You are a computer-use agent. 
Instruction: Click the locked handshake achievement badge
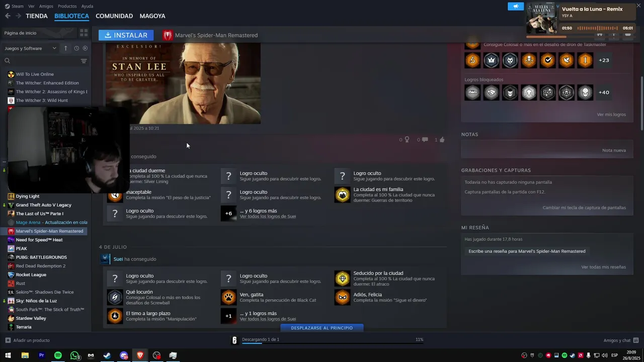[491, 93]
